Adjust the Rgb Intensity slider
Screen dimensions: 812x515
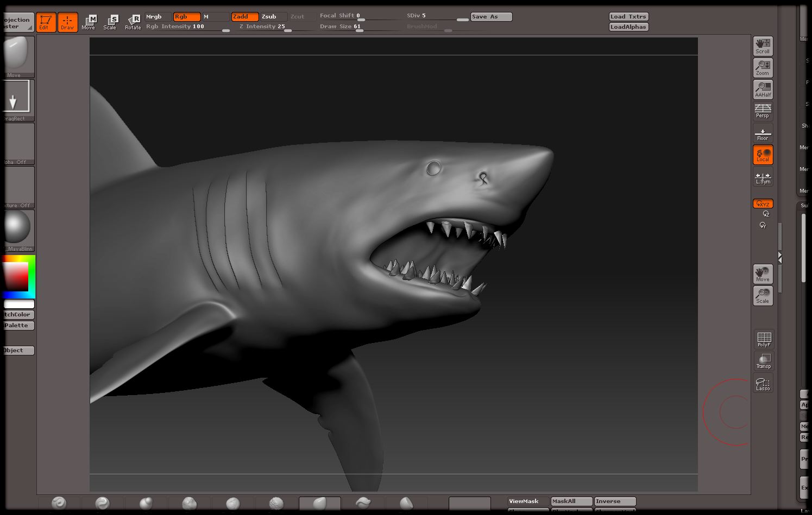[x=187, y=27]
